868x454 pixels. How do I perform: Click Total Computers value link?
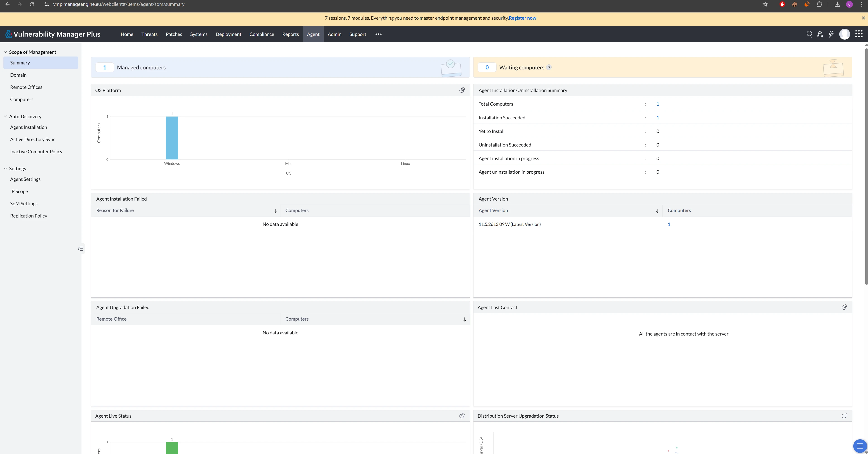point(658,104)
